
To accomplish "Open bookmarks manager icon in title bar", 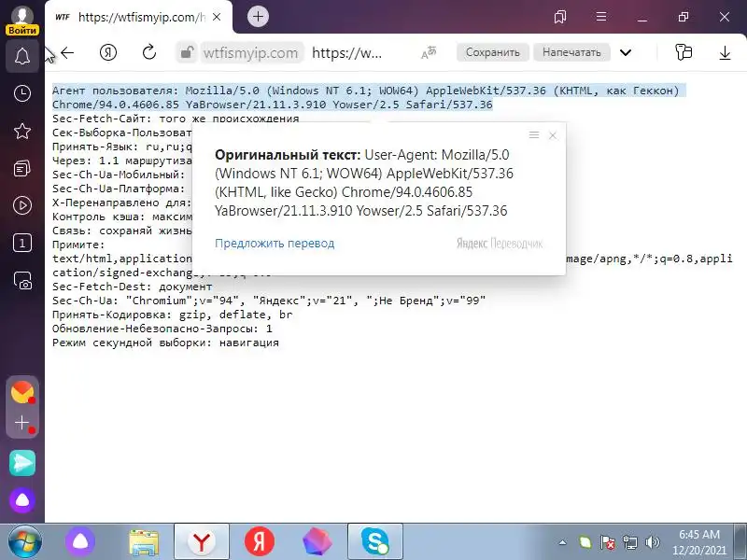I will click(560, 17).
